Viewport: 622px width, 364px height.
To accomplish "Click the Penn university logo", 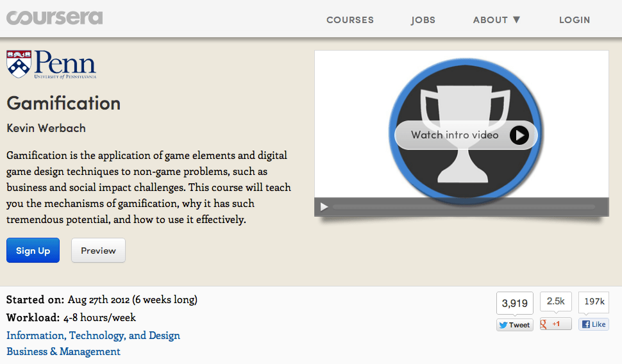I will click(x=51, y=64).
